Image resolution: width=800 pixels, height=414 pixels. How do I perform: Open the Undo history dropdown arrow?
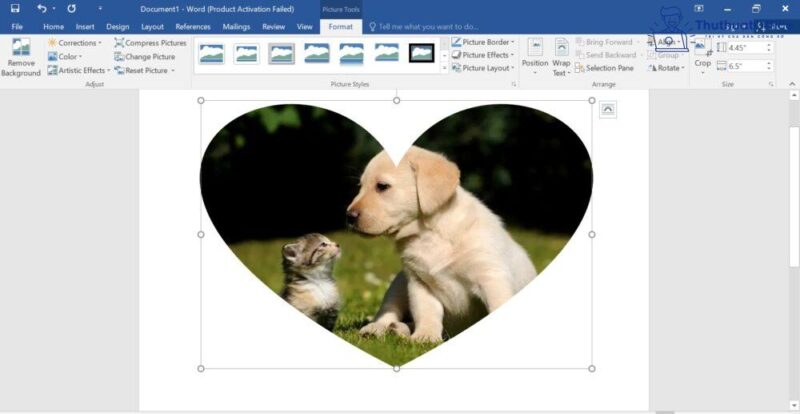click(x=54, y=9)
